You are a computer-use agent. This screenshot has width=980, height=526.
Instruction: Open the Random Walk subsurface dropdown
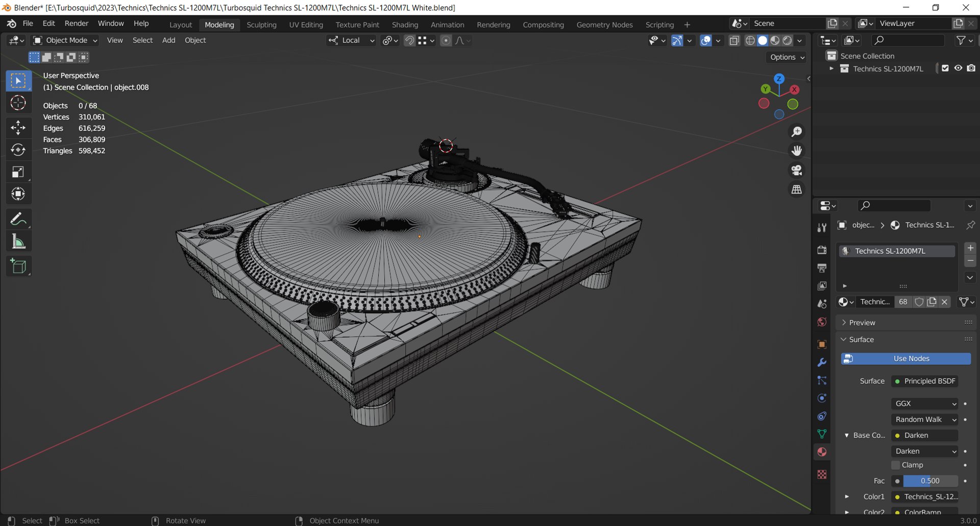[925, 419]
